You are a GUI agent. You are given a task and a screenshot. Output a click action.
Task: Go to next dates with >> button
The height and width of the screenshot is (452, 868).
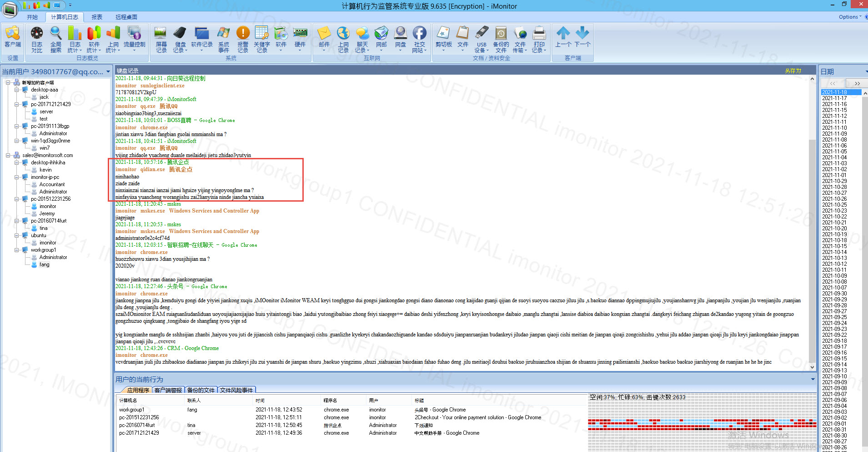[857, 83]
